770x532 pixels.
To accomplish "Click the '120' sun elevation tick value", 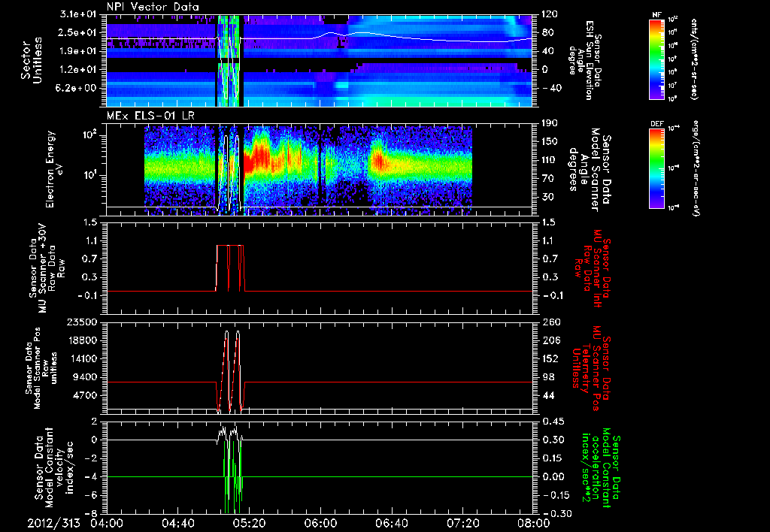I will 550,14.
